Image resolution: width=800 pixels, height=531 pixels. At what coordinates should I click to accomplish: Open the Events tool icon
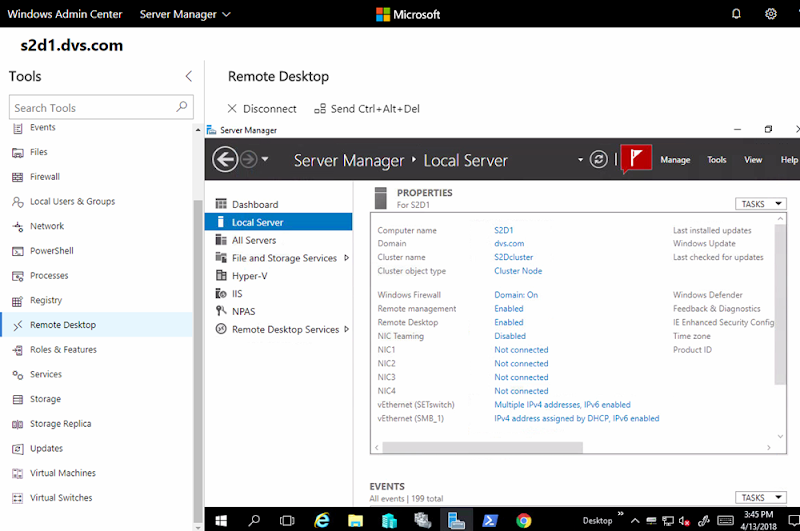[18, 128]
